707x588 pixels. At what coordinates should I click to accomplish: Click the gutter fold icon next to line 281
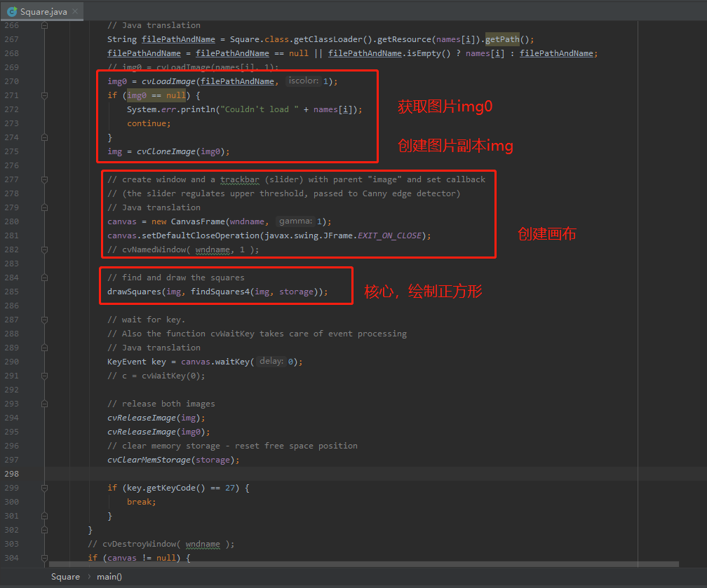pos(43,235)
